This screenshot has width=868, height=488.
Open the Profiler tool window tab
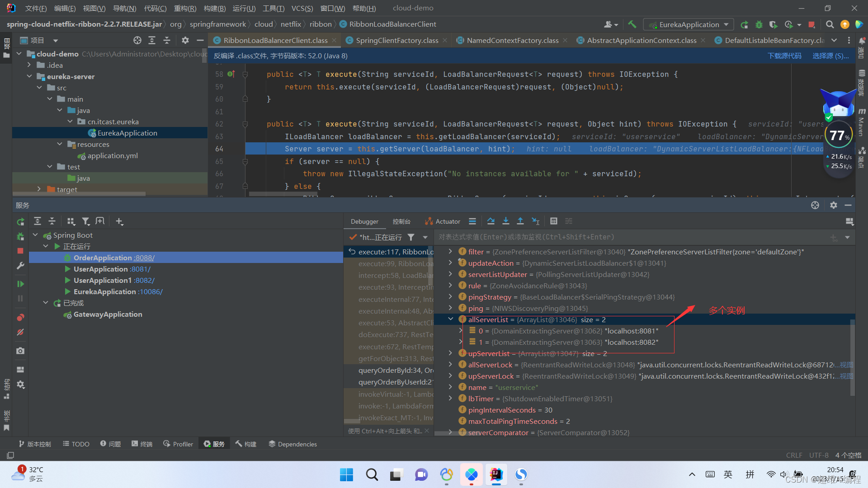tap(178, 444)
